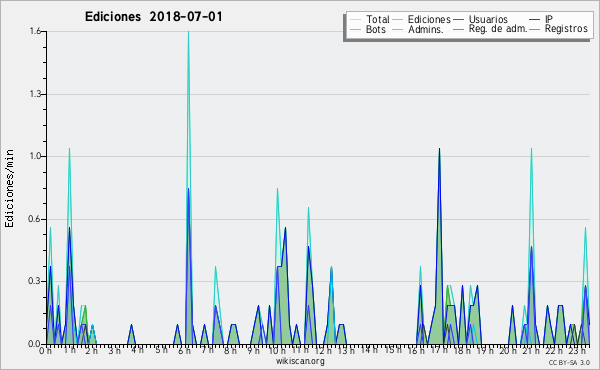Click the '22 h' x-axis label
The image size is (600, 370).
click(554, 351)
